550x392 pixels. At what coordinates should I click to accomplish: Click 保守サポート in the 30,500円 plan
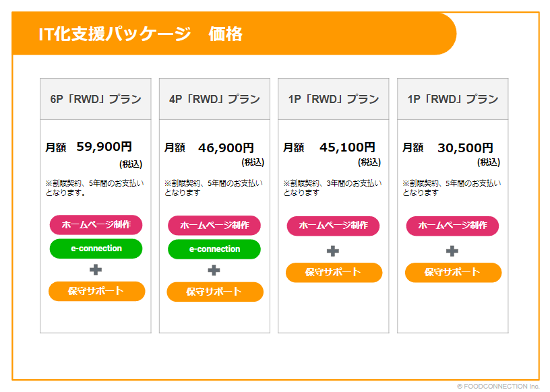[453, 272]
